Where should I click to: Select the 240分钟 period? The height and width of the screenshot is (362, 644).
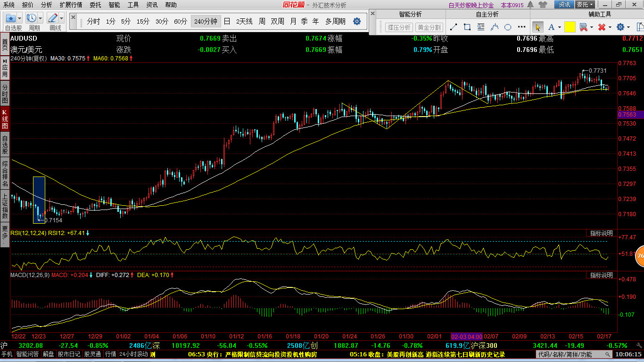206,21
